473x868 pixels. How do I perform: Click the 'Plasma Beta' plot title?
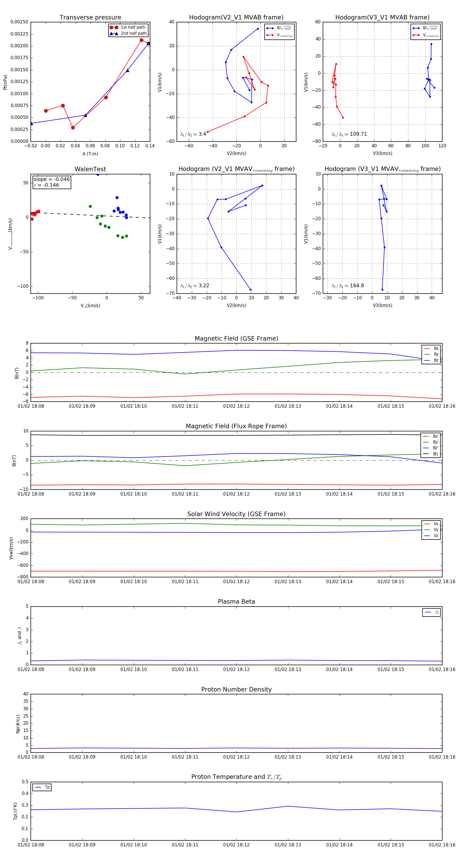(236, 602)
